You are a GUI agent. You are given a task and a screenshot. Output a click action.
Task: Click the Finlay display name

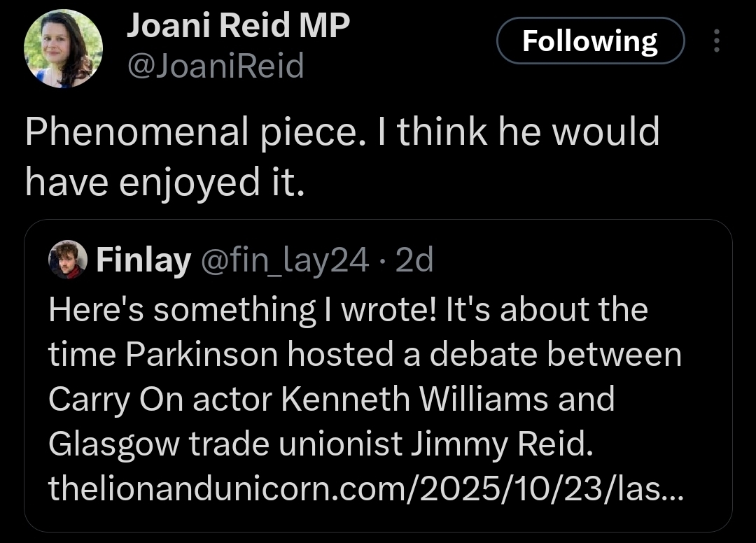click(143, 261)
